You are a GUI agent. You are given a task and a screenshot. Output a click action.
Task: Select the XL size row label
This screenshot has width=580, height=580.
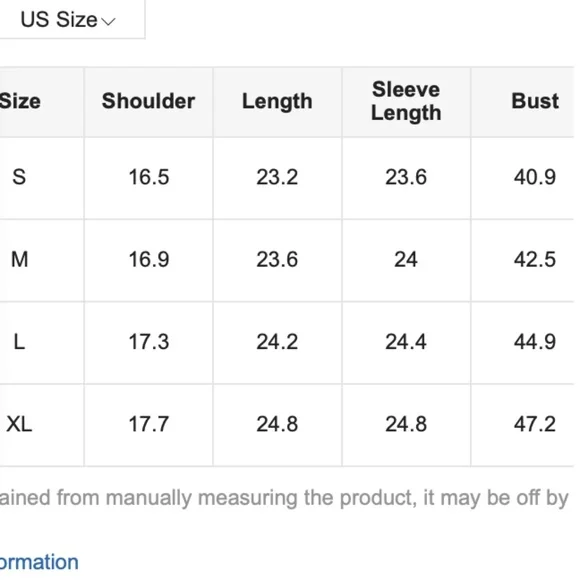tap(19, 424)
